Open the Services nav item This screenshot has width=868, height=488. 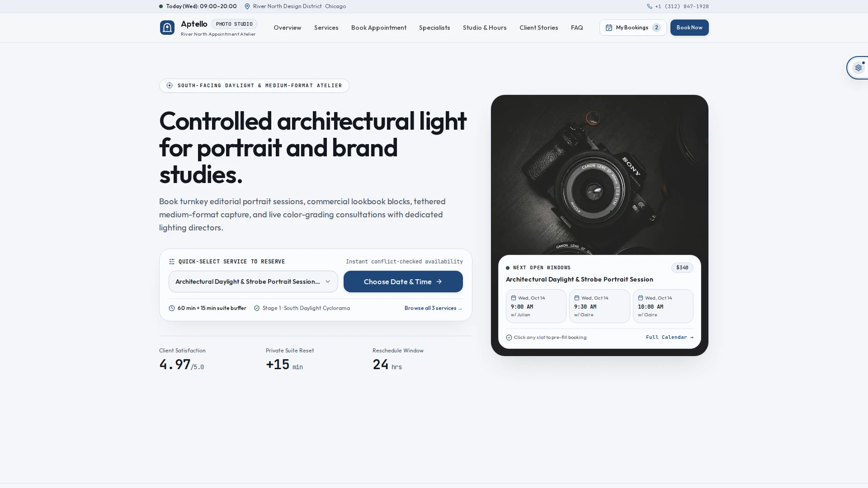point(326,28)
